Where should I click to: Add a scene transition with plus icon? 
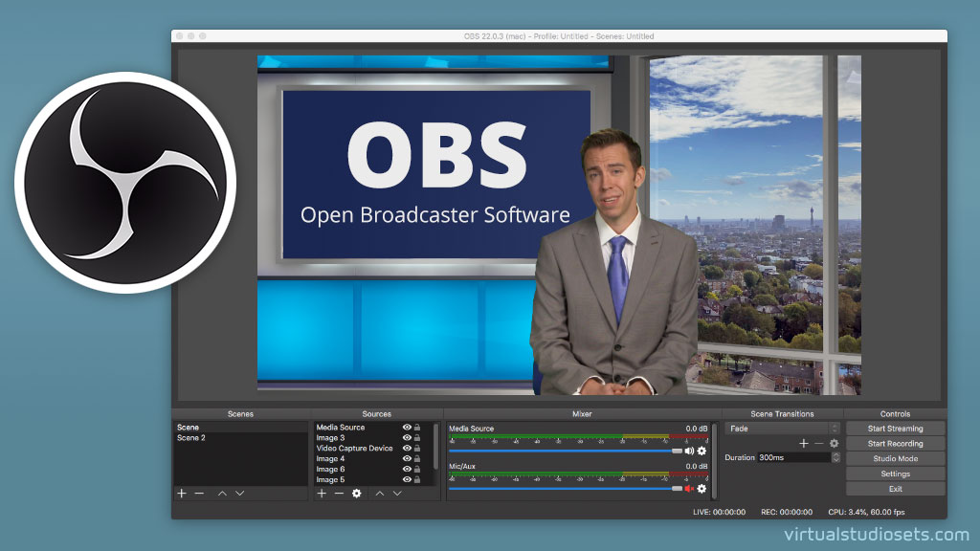coord(804,443)
